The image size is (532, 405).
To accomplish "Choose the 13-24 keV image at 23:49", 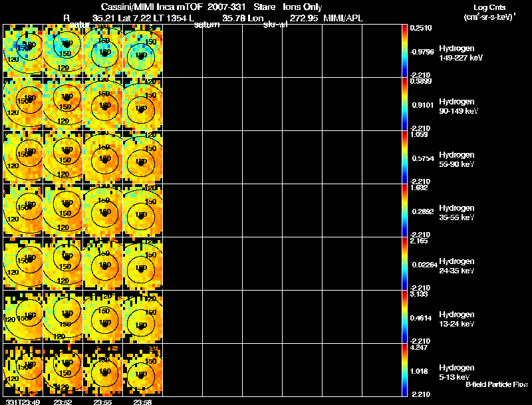I will point(23,317).
